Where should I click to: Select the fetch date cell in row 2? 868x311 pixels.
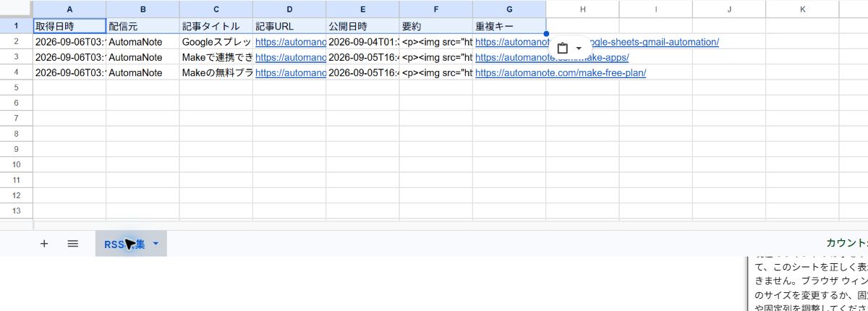69,42
